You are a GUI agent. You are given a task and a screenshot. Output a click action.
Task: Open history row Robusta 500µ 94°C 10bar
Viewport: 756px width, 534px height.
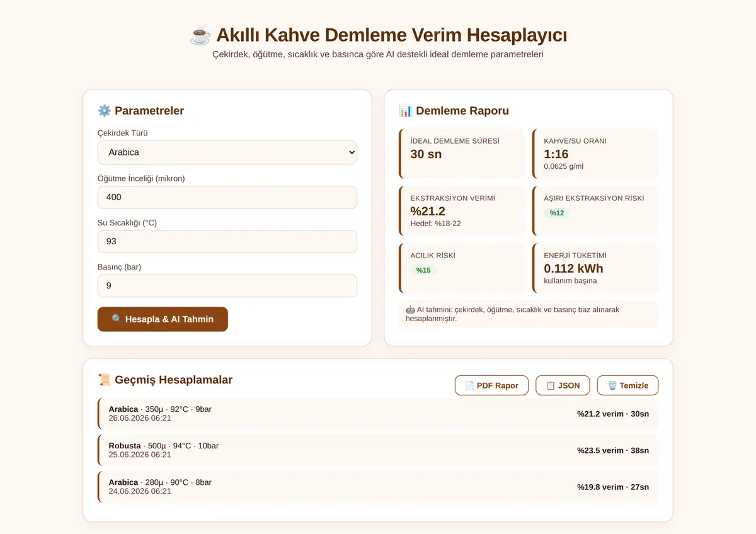click(x=378, y=450)
